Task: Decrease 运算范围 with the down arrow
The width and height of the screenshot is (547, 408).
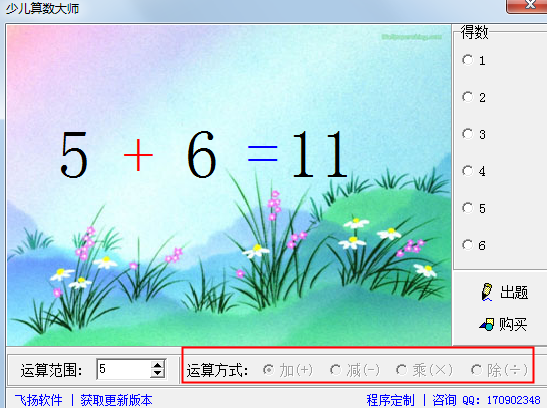Action: [x=157, y=373]
